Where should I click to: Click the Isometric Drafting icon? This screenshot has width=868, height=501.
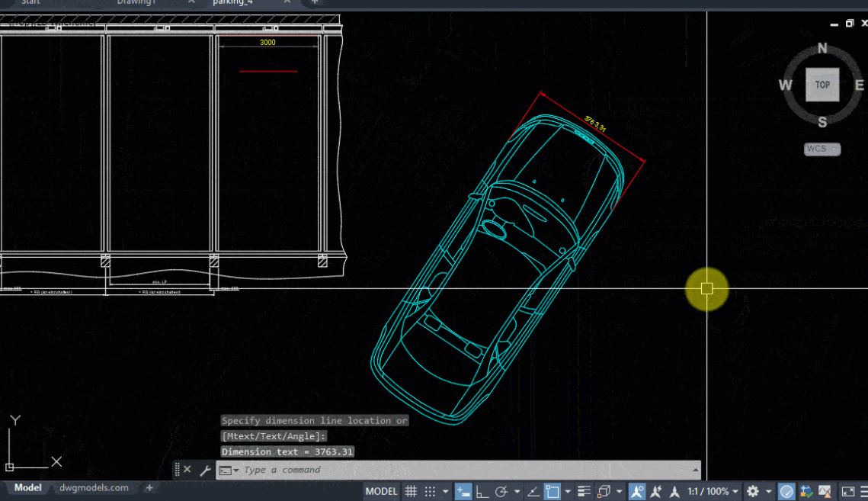click(x=534, y=491)
